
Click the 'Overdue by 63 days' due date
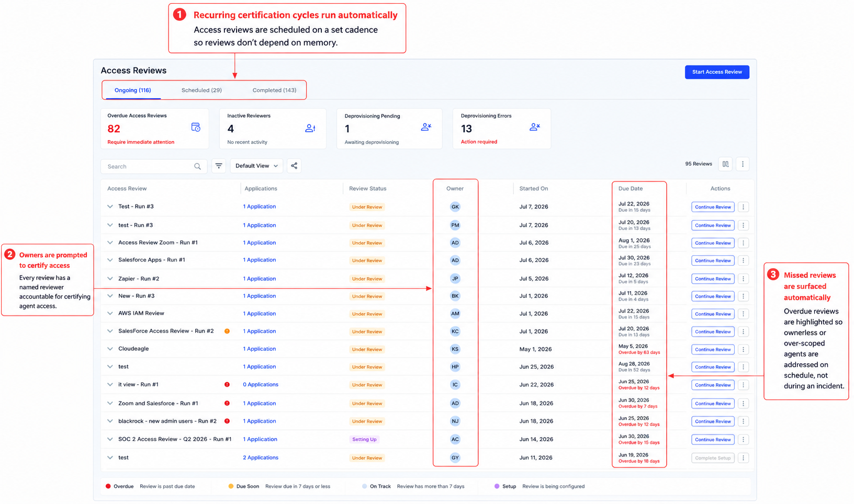(x=639, y=352)
